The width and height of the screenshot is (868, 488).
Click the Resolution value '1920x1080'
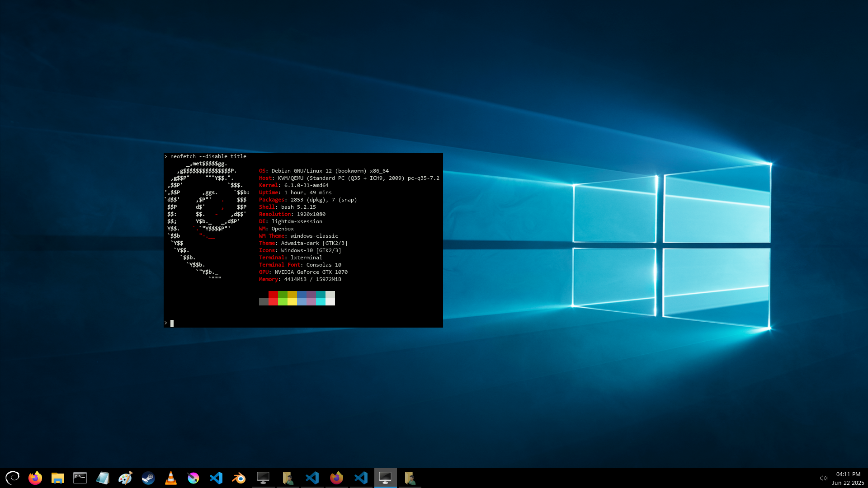click(311, 214)
